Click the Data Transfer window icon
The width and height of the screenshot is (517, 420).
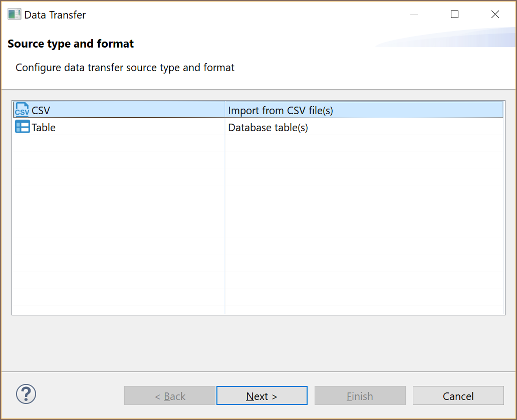[x=14, y=15]
